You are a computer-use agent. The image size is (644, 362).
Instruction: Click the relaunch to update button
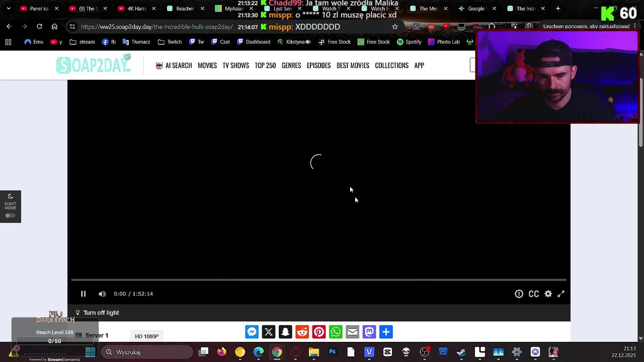(587, 27)
